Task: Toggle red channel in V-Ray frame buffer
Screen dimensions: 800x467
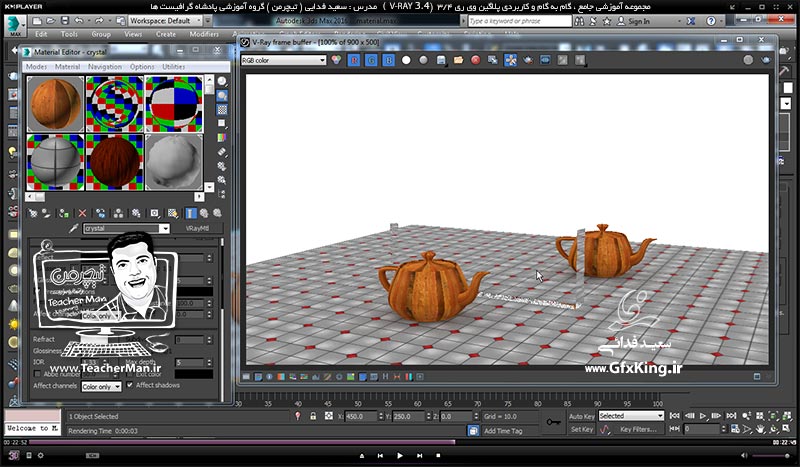Action: click(354, 60)
